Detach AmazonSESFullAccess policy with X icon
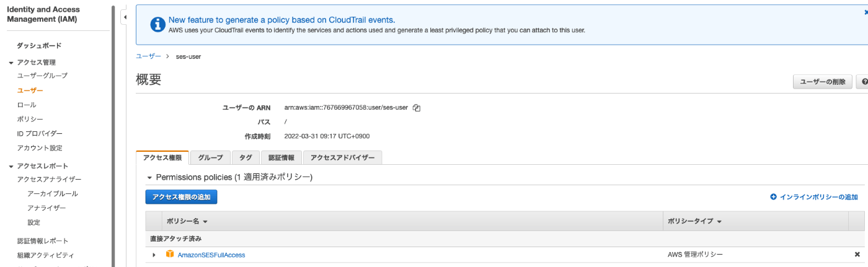This screenshot has width=868, height=267. pyautogui.click(x=857, y=255)
